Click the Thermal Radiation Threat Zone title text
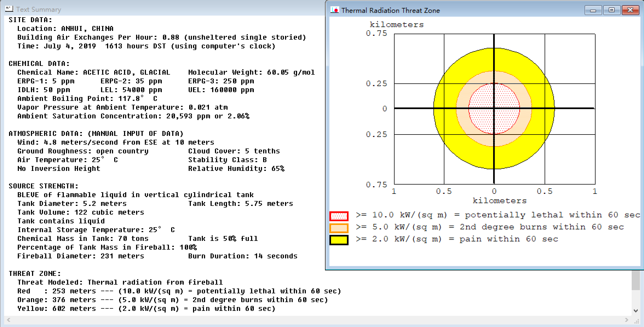 click(x=390, y=10)
